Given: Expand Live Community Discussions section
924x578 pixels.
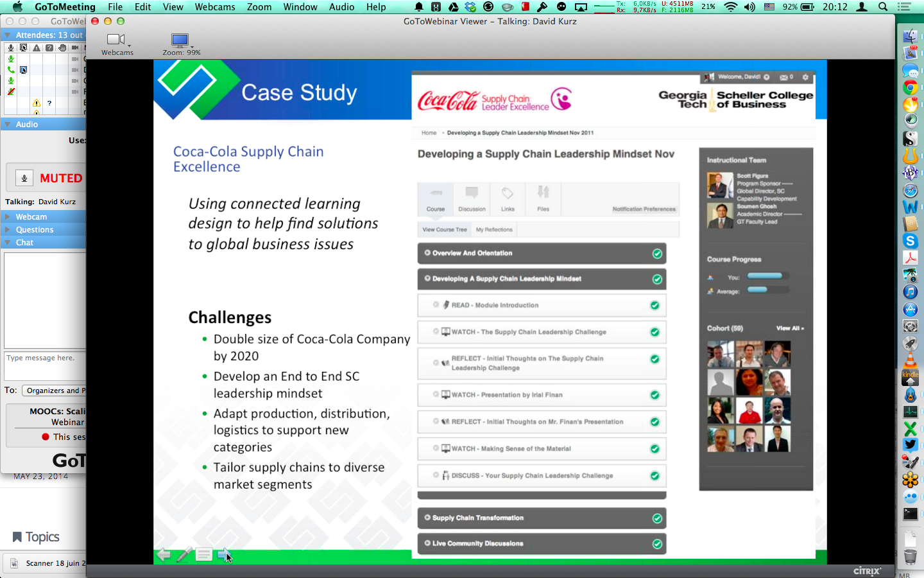Looking at the screenshot, I should (427, 543).
